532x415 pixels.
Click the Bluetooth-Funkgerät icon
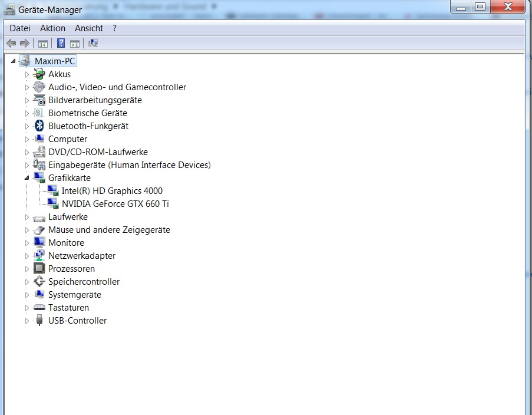coord(39,126)
